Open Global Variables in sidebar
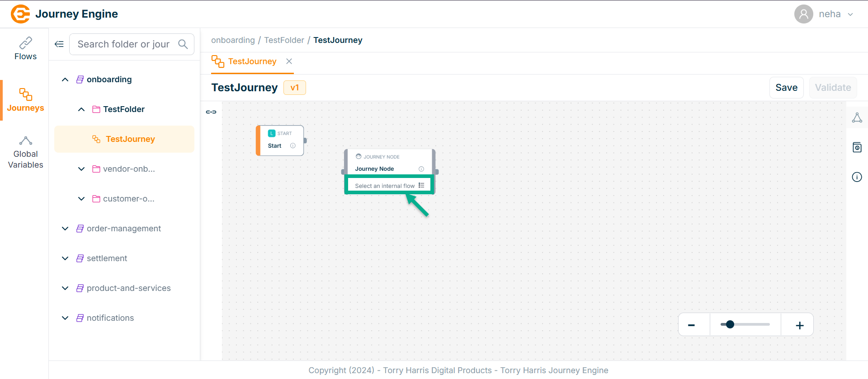 [25, 153]
